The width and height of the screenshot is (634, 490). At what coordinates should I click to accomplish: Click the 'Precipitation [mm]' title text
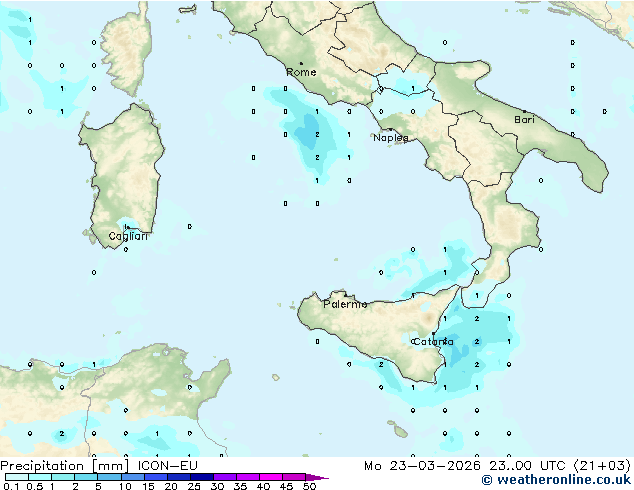click(x=65, y=466)
